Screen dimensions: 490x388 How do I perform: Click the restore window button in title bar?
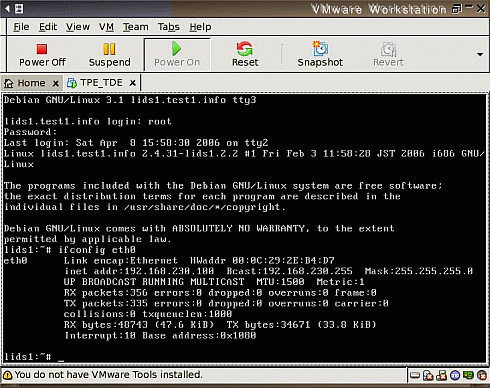[x=457, y=8]
